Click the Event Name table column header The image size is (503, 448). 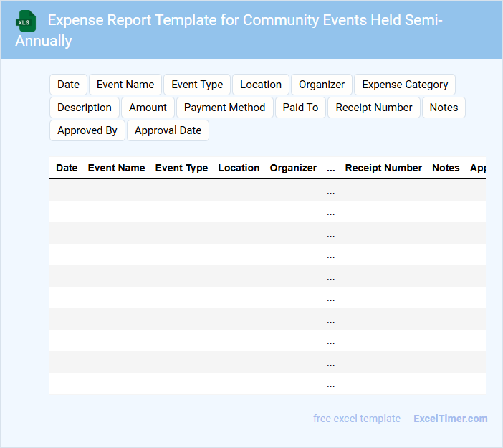[117, 168]
